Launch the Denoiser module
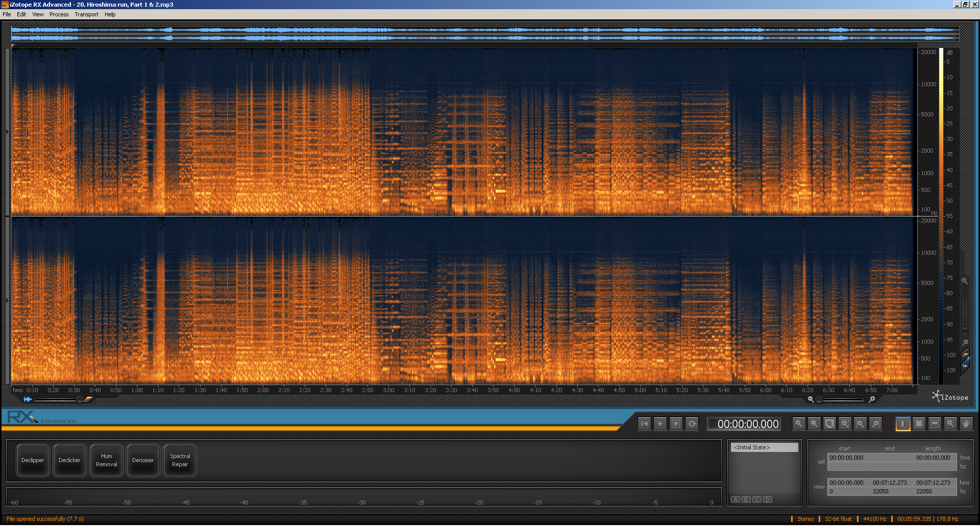The image size is (980, 526). [x=143, y=460]
